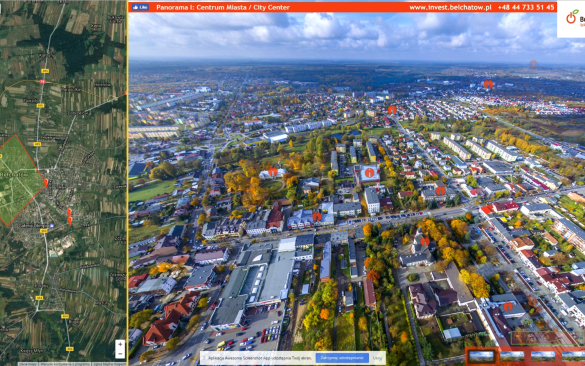Screen dimensions: 585x366
Task: Open info hotspot on blue-roofed street building
Action: (x=317, y=216)
